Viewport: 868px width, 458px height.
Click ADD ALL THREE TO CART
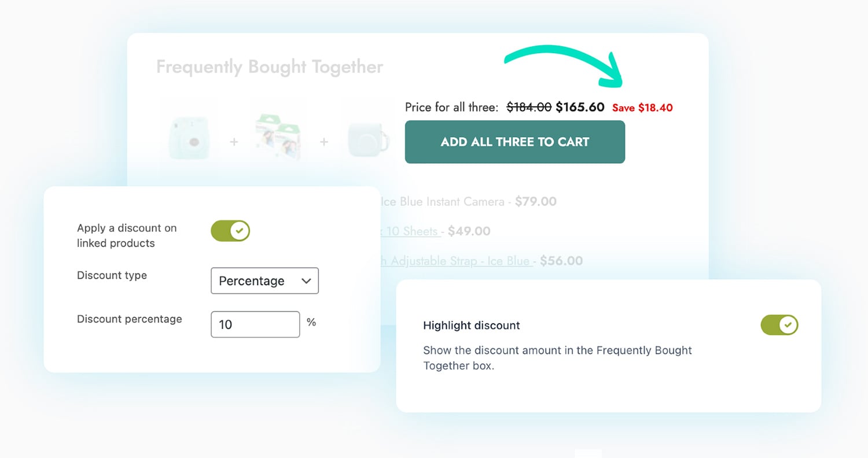514,142
